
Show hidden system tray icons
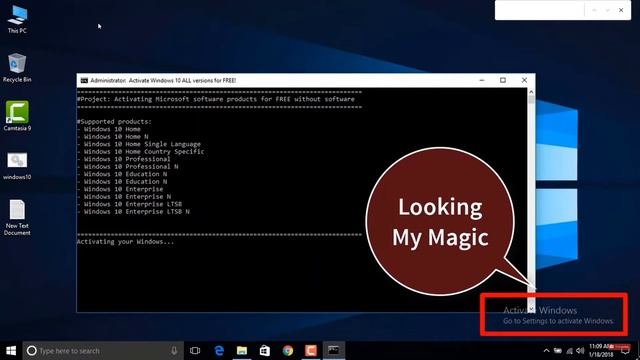click(x=546, y=351)
